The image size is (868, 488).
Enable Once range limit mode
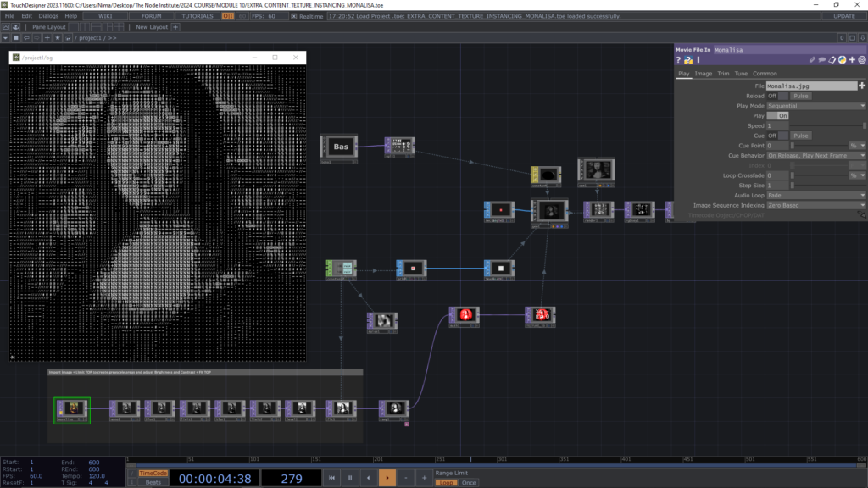(468, 483)
